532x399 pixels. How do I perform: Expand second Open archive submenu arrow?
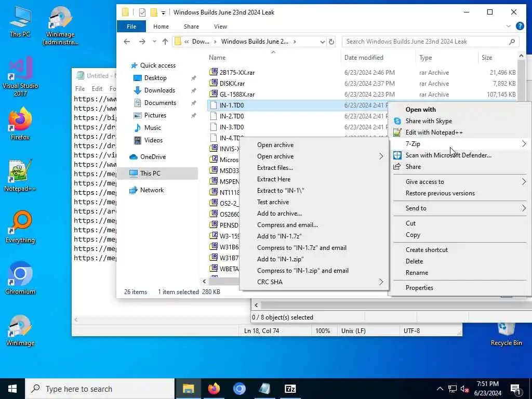click(381, 156)
